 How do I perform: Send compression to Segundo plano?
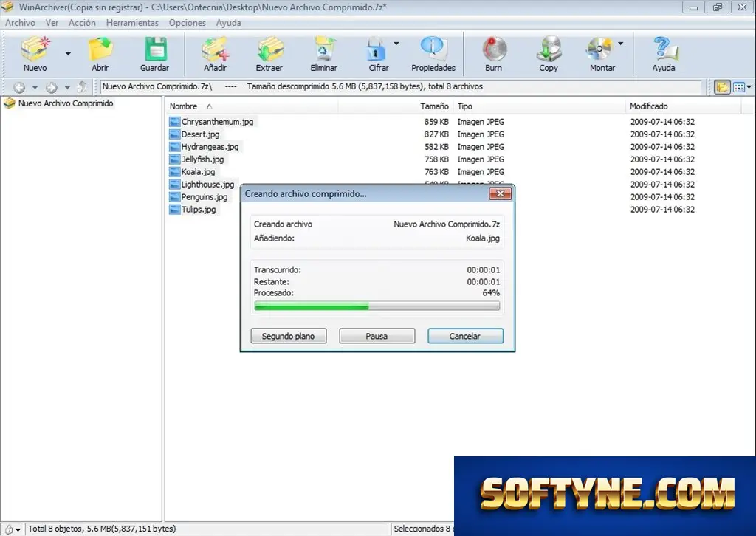pyautogui.click(x=289, y=336)
